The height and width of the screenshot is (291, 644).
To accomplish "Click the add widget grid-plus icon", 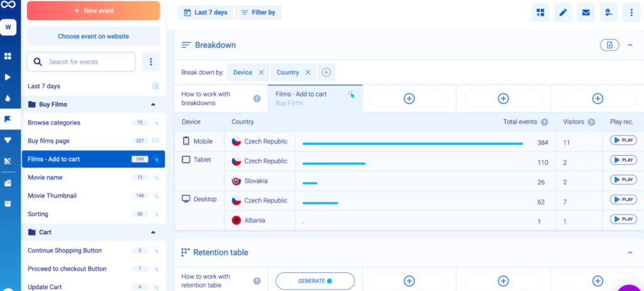I will 540,13.
